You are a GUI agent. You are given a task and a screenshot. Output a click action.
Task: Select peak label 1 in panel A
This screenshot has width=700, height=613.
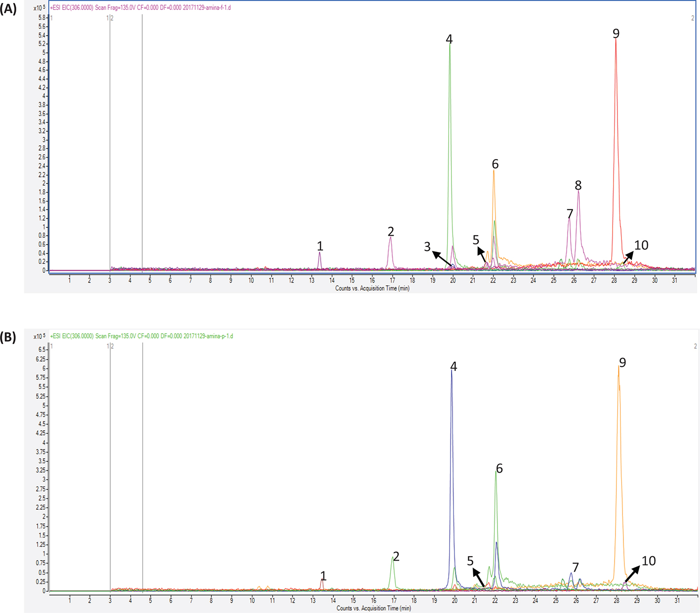pos(320,245)
